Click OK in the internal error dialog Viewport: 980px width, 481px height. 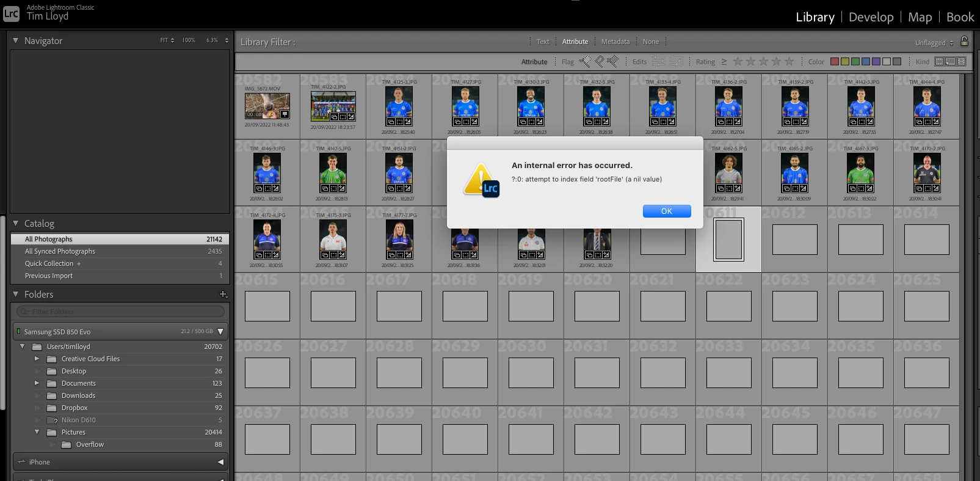point(667,211)
